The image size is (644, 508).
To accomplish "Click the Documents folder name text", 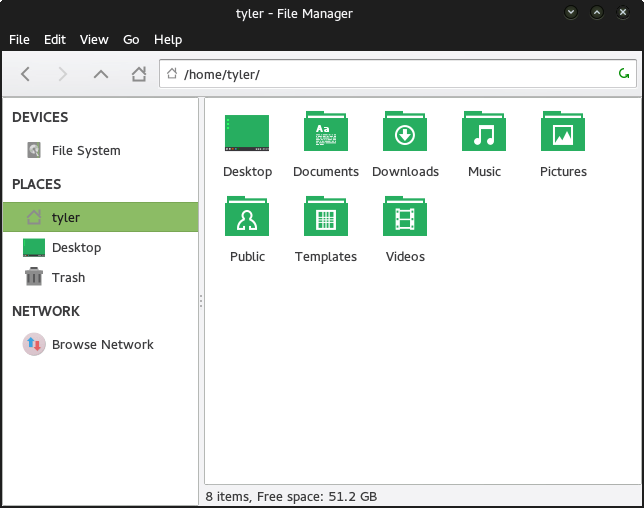I will click(x=326, y=171).
